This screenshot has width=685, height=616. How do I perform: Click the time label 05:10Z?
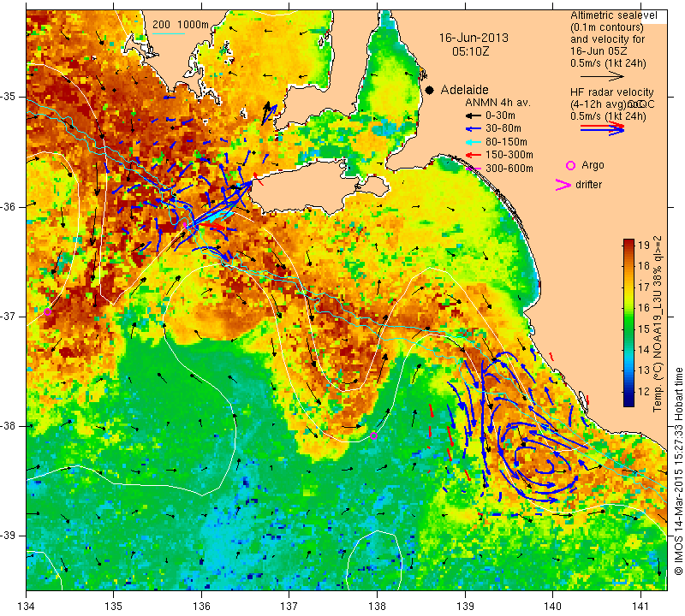(x=470, y=51)
